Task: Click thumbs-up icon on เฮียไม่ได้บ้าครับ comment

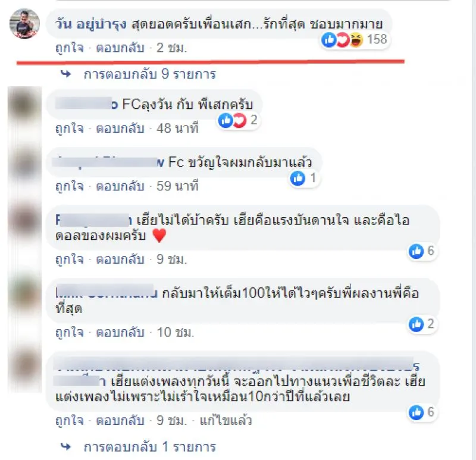Action: [416, 251]
